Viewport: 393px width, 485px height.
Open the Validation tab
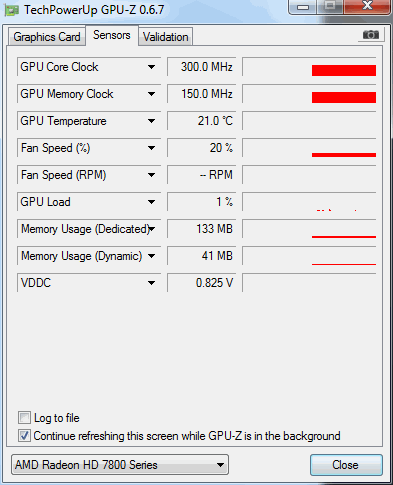[x=166, y=37]
